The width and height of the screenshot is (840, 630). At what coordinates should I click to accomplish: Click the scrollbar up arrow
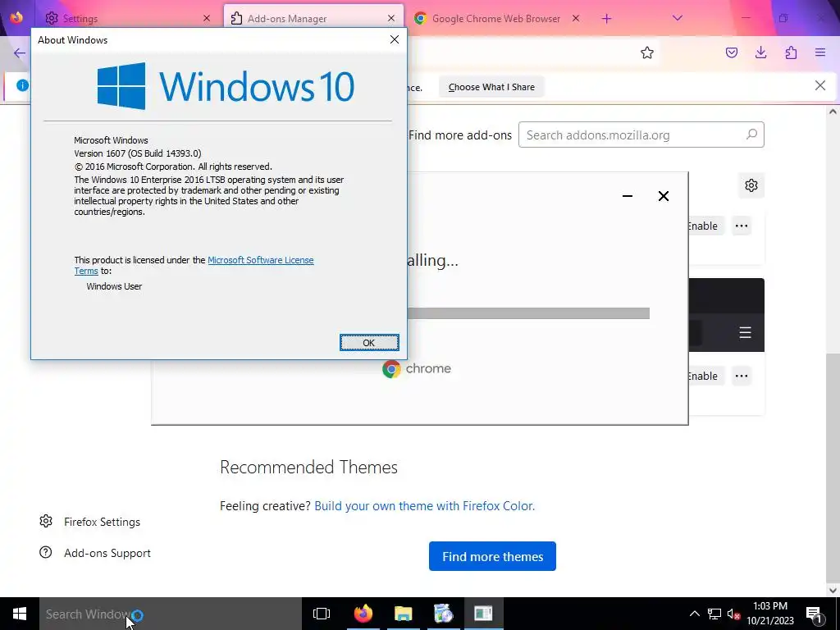click(x=832, y=112)
